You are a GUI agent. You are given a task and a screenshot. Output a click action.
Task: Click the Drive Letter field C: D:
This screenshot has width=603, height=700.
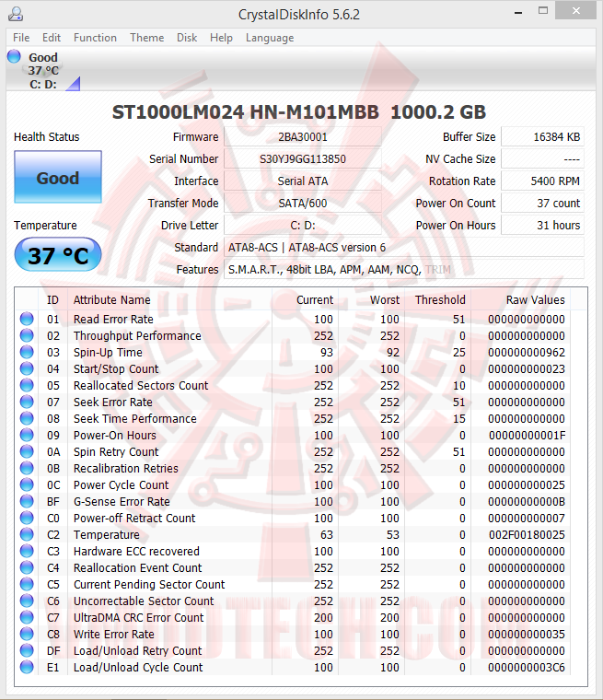point(303,225)
